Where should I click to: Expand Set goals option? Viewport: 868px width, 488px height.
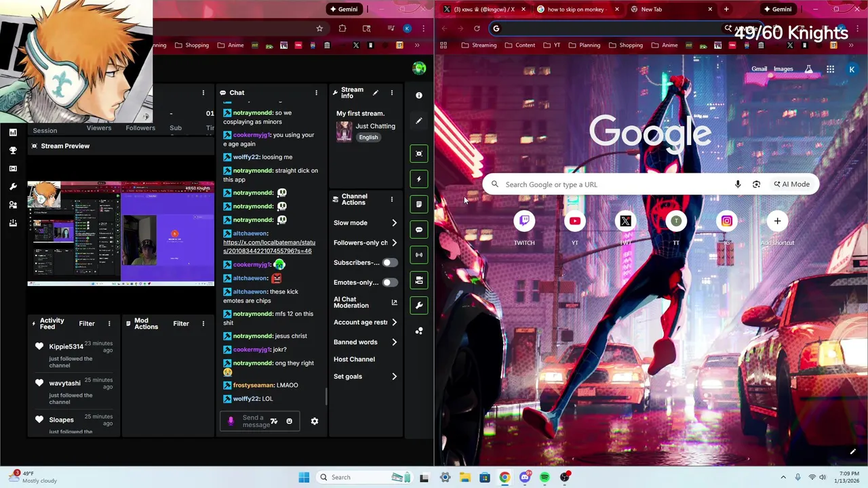pos(394,377)
